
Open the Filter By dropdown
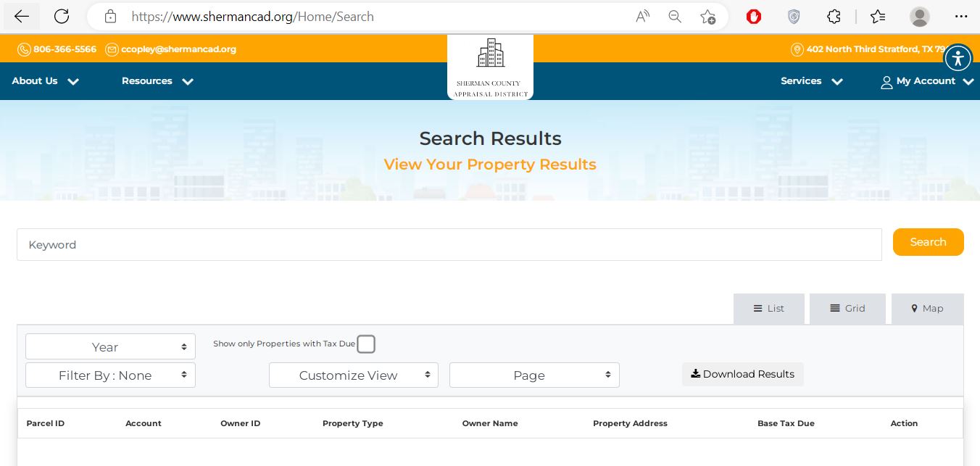point(110,375)
